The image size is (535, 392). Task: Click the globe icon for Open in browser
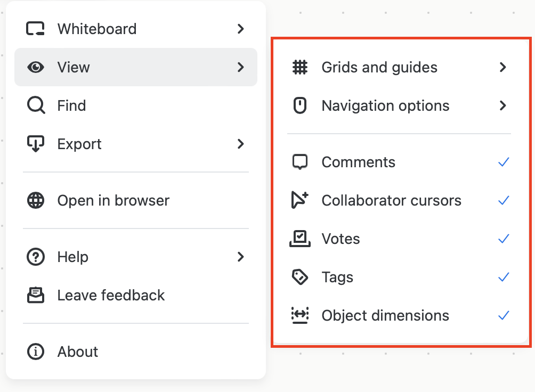(x=36, y=200)
